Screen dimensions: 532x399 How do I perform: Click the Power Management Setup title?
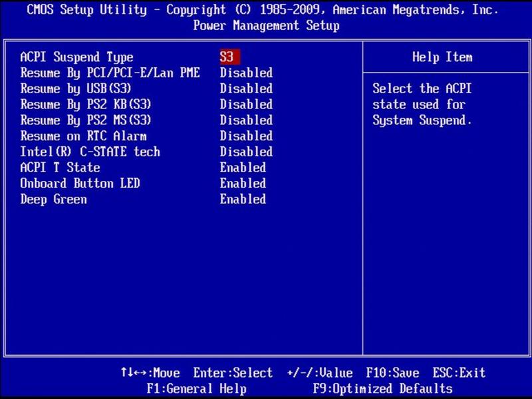pyautogui.click(x=266, y=25)
